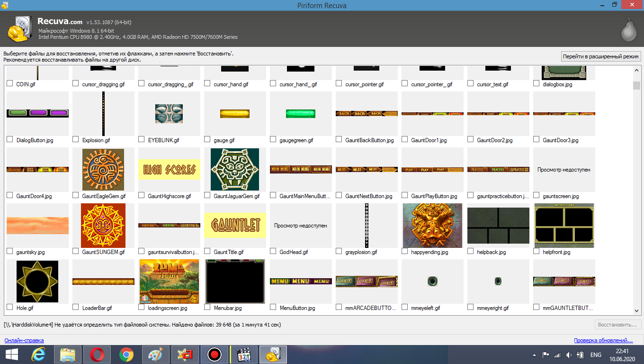Viewport: 644px width, 364px height.
Task: Tick the checkbox for COIN.gif
Action: 10,83
